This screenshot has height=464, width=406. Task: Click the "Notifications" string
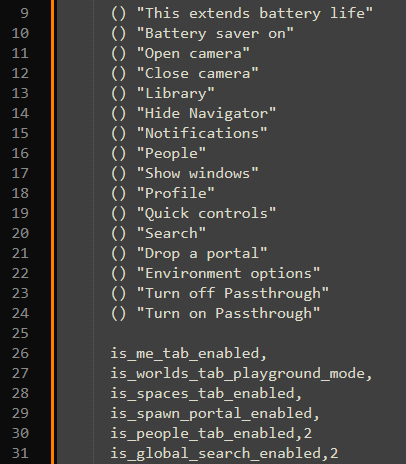point(202,134)
